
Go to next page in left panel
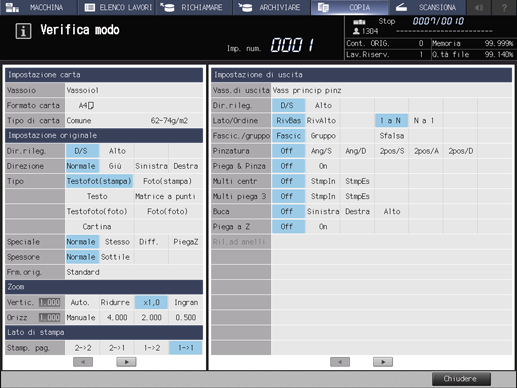click(x=126, y=362)
